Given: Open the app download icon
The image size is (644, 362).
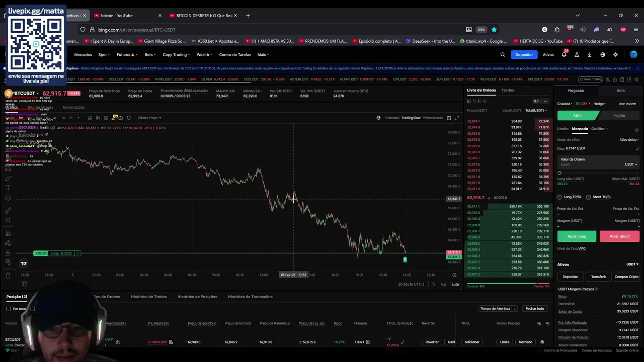Looking at the screenshot, I should click(x=590, y=55).
